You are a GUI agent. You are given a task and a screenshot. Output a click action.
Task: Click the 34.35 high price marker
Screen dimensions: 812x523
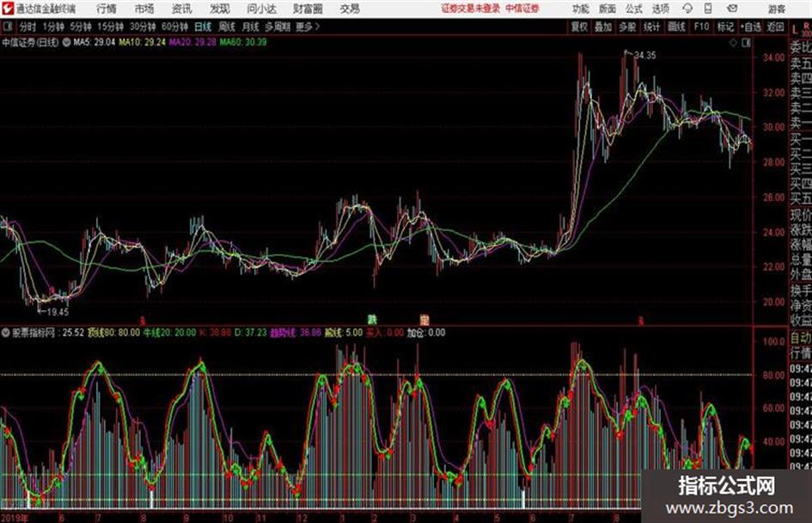[x=644, y=55]
